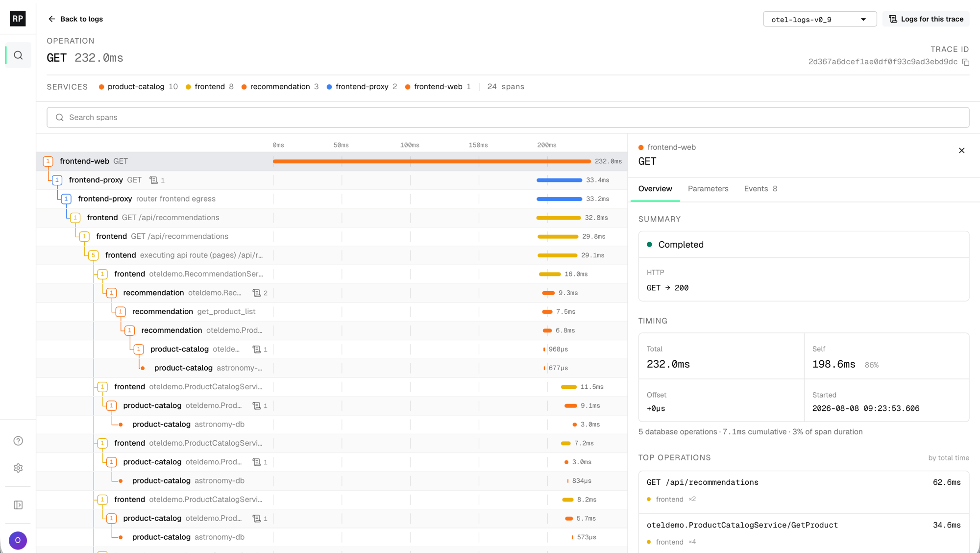This screenshot has width=980, height=553.
Task: Select recommendation oteldemo.Prod 6.8ms span
Action: (332, 330)
